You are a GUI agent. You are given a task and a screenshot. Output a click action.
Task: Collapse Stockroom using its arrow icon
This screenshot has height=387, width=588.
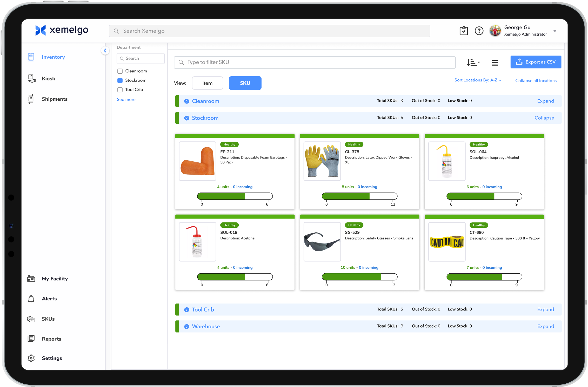187,118
